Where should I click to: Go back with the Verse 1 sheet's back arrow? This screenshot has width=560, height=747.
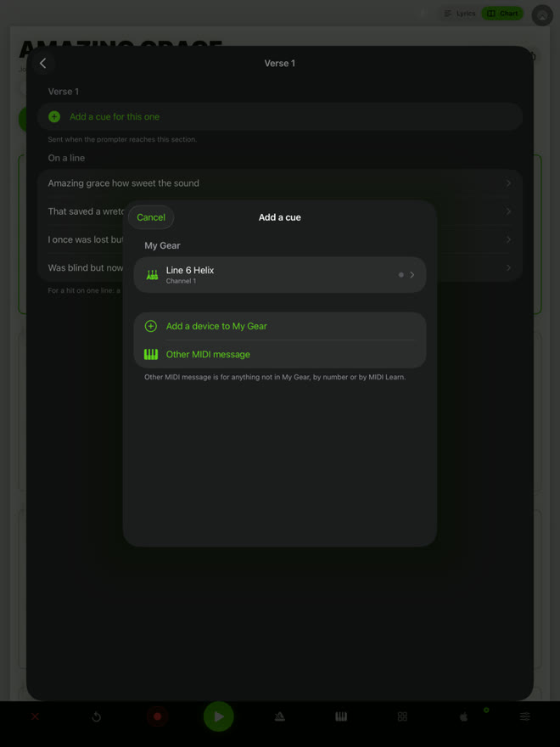[x=43, y=64]
